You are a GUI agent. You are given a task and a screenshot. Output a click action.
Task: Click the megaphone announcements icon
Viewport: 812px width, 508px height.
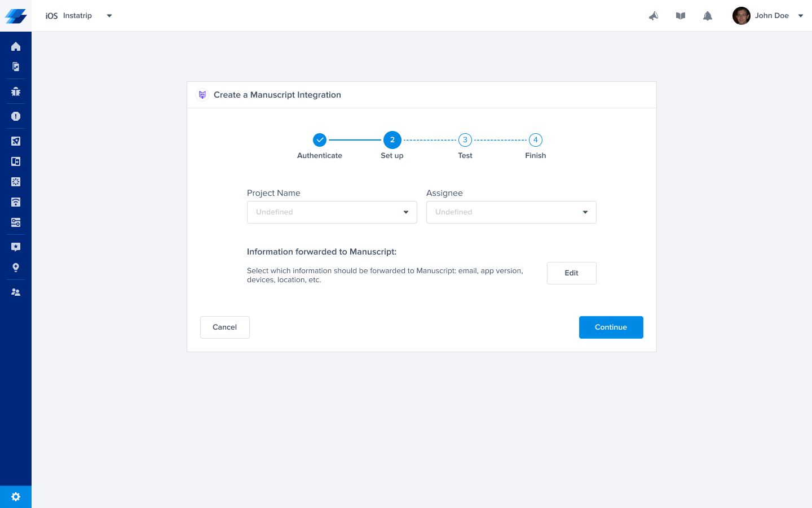[654, 16]
